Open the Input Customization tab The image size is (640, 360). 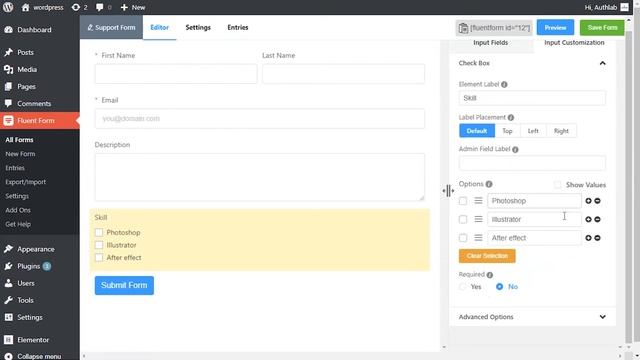574,43
